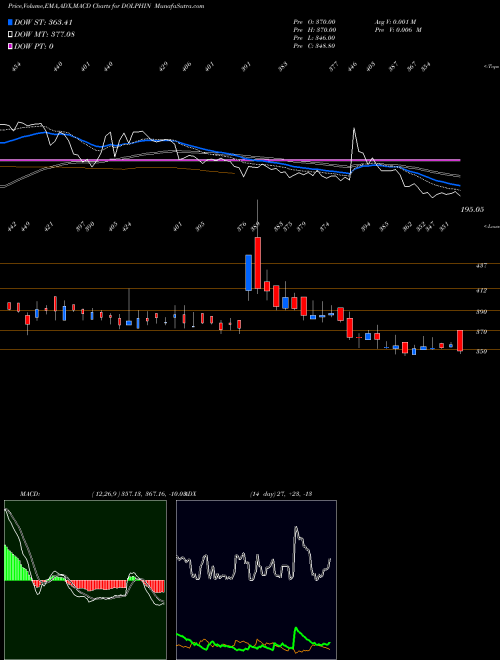Click the 421 low label

point(49,227)
